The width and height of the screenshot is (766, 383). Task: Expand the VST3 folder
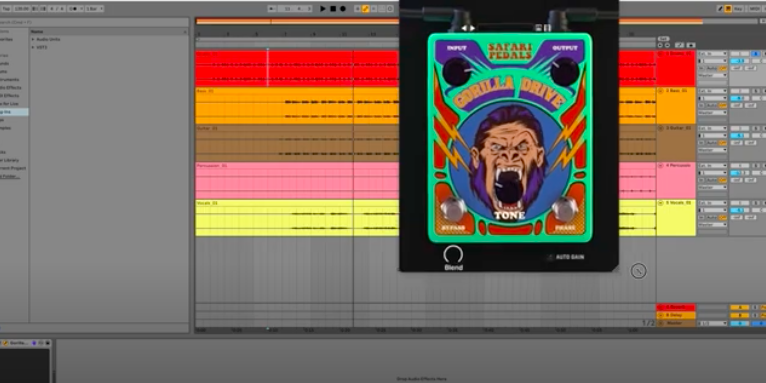click(33, 47)
